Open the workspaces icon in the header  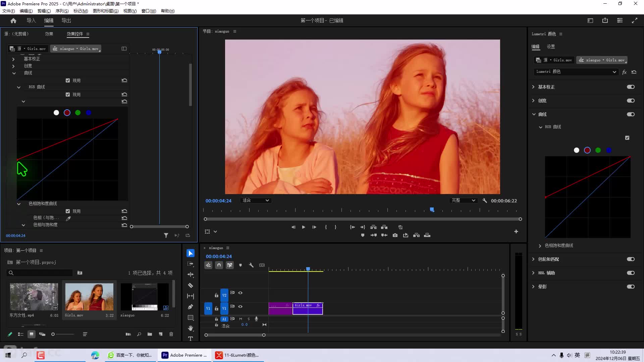[590, 20]
